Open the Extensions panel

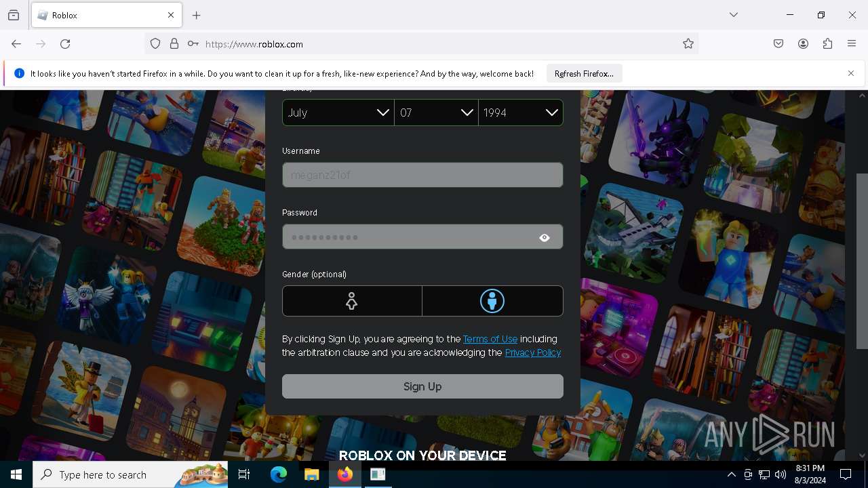click(x=827, y=44)
